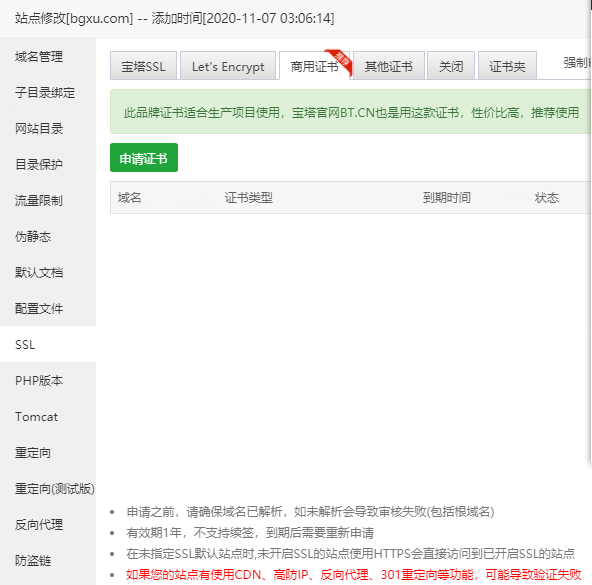The image size is (592, 585).
Task: Click the 域名 column header
Action: click(x=130, y=198)
